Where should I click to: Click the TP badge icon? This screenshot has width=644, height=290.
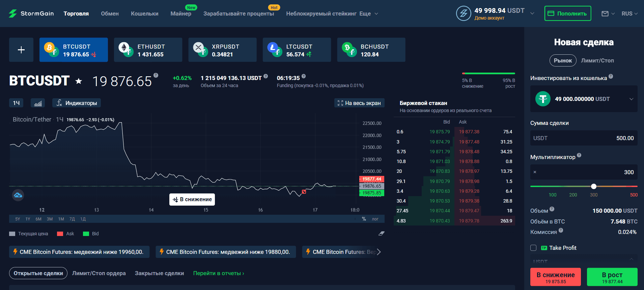click(544, 248)
